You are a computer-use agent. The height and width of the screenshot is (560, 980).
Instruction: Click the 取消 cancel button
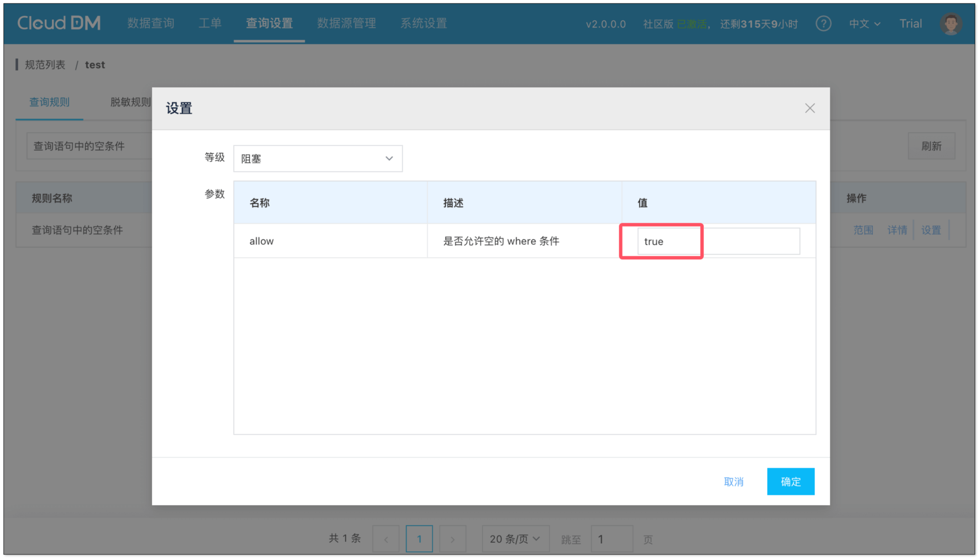pos(733,482)
